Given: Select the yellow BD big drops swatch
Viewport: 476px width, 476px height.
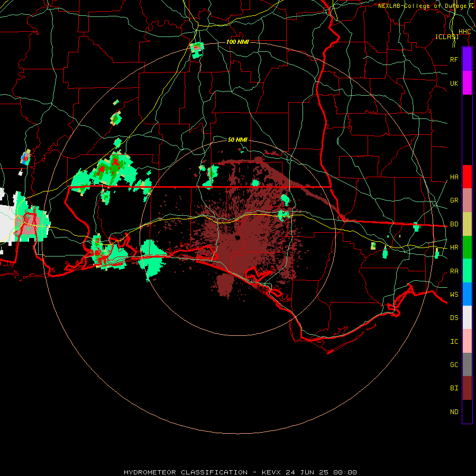Looking at the screenshot, I should 467,224.
